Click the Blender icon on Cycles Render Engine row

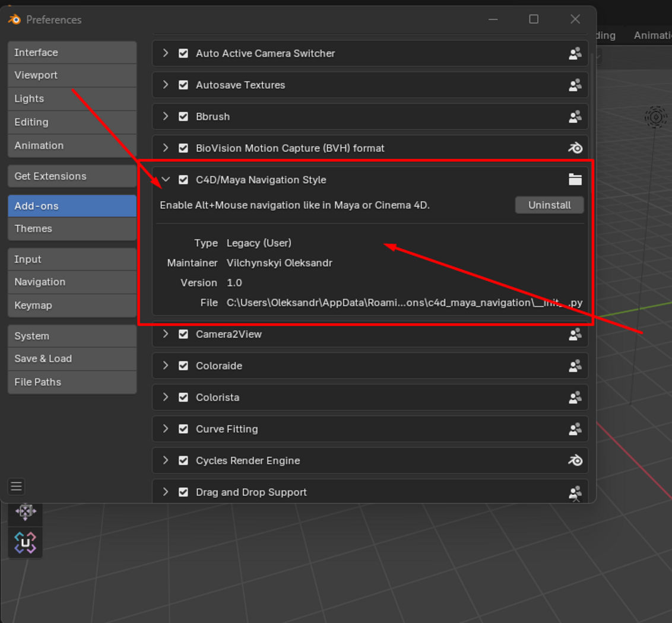coord(575,460)
